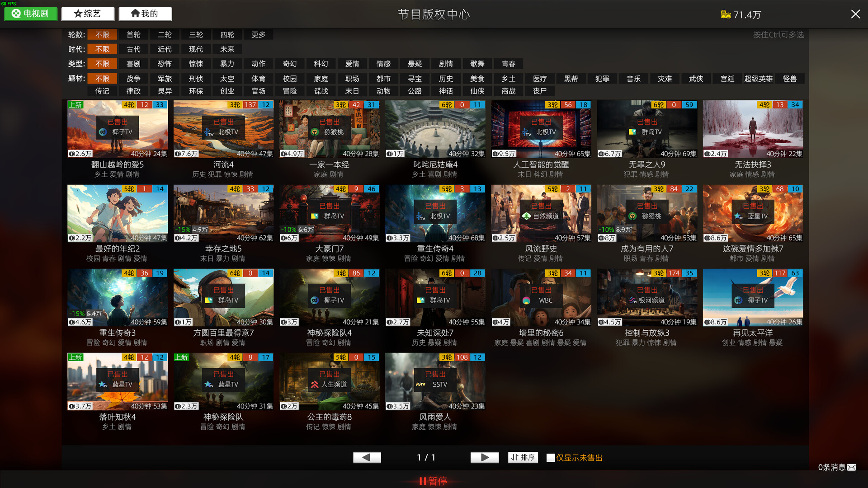
Task: Open the 河流4 program card thumbnail
Action: (223, 129)
